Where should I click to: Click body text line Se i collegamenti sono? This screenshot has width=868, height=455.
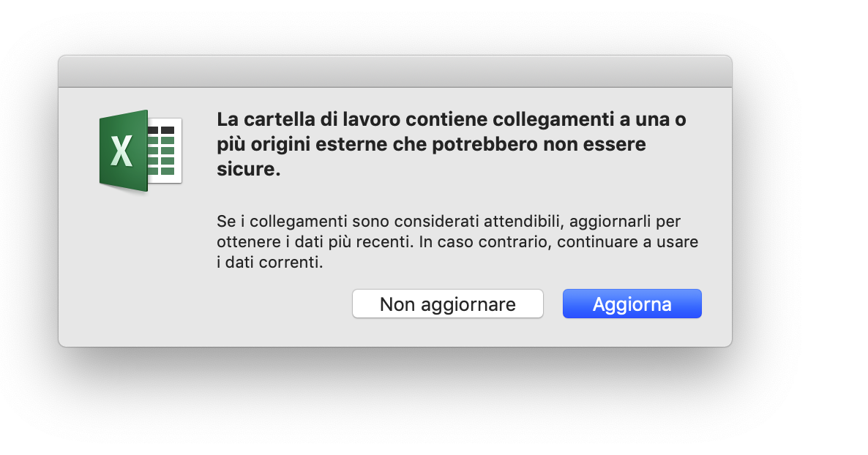click(449, 222)
